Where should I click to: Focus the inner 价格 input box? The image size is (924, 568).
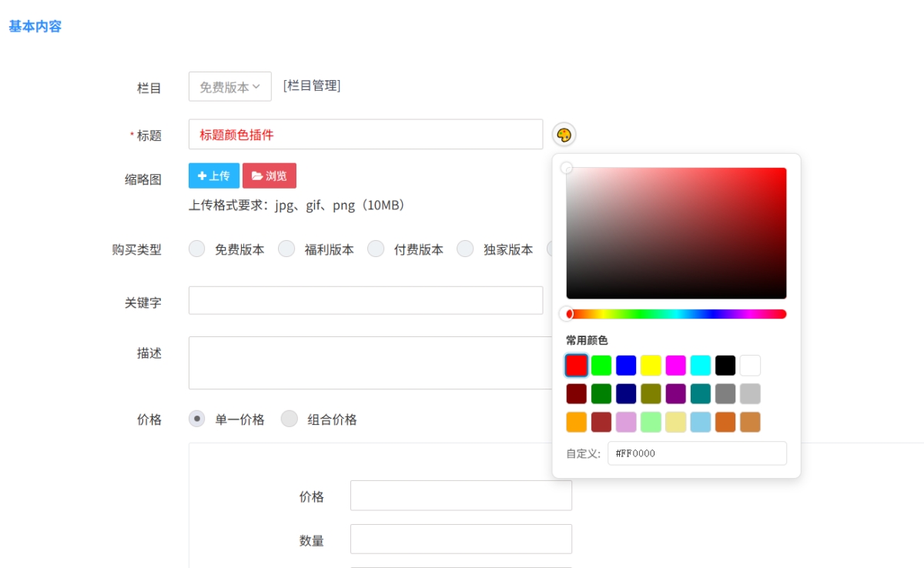[461, 496]
